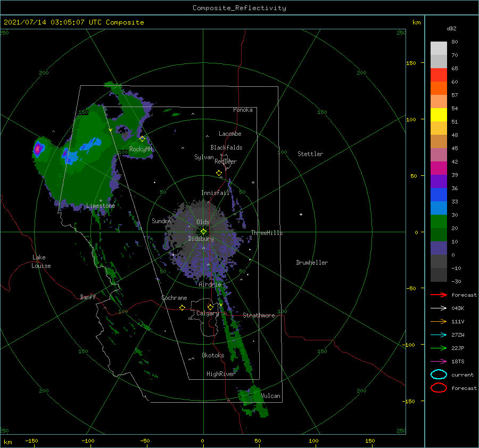The height and width of the screenshot is (448, 479).
Task: Click the Stettler town label
Action: (310, 154)
